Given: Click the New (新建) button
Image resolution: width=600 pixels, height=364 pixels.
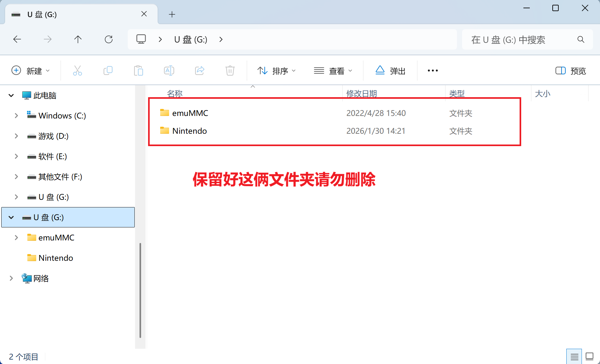Looking at the screenshot, I should click(x=31, y=71).
